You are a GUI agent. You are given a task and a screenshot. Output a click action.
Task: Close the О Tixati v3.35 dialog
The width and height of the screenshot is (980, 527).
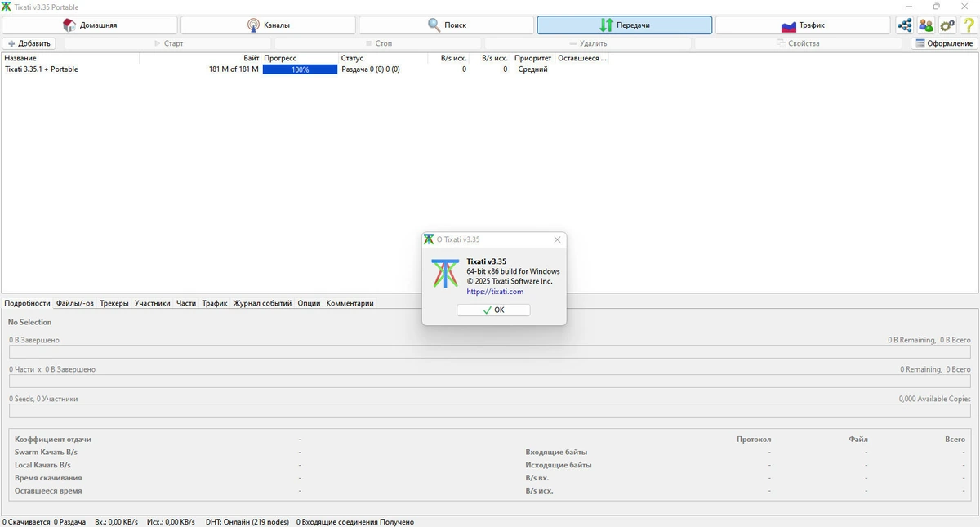coord(557,239)
